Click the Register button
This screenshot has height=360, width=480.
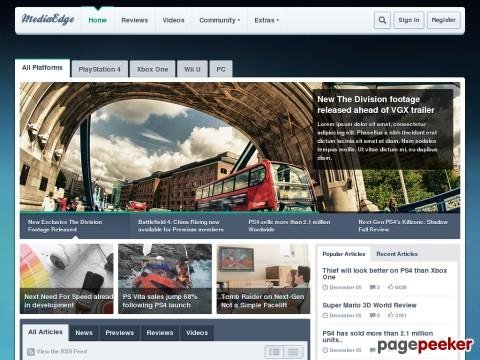[x=443, y=20]
